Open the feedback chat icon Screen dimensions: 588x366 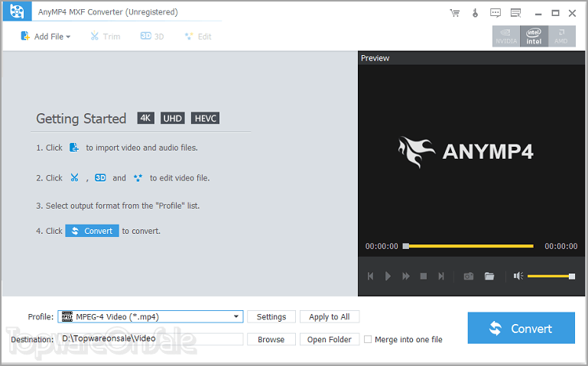pyautogui.click(x=495, y=13)
